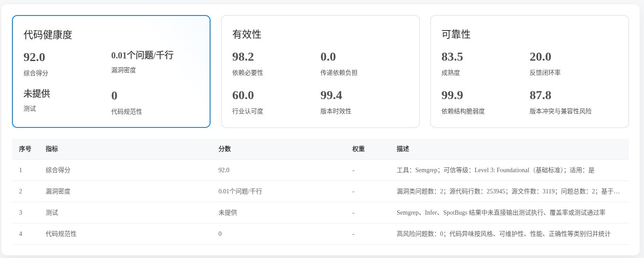This screenshot has width=644, height=258.
Task: Click the 描述 column header
Action: tap(402, 149)
